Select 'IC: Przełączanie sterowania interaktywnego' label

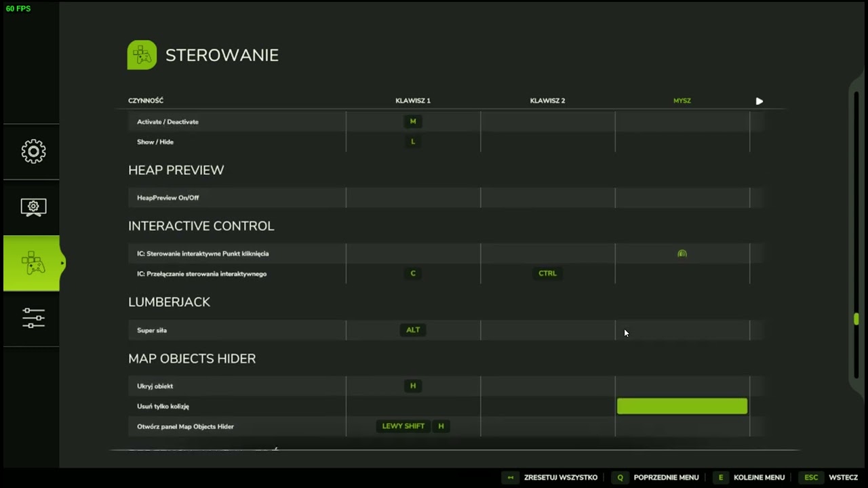[x=201, y=274]
